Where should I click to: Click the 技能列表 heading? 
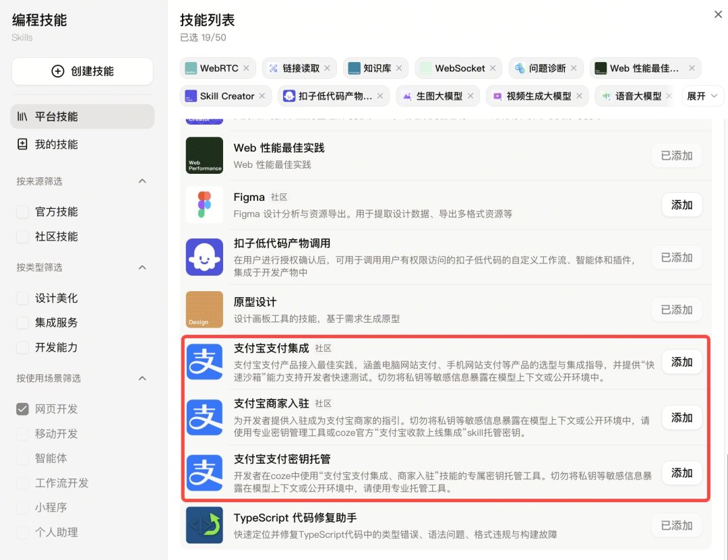point(208,20)
